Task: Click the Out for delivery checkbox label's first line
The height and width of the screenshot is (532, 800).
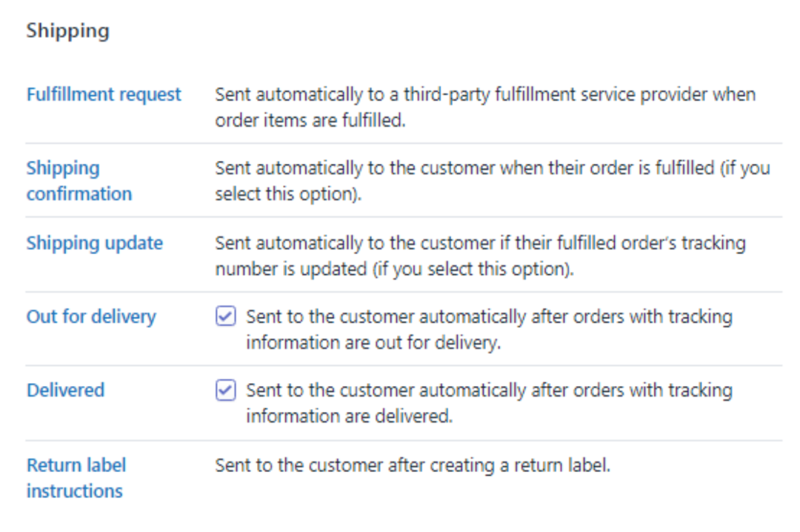Action: click(x=489, y=316)
